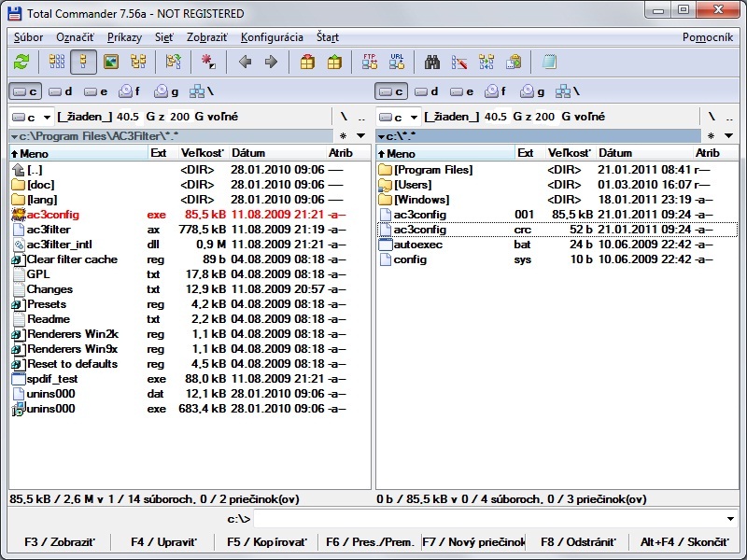Switch right panel to drive d

427,91
